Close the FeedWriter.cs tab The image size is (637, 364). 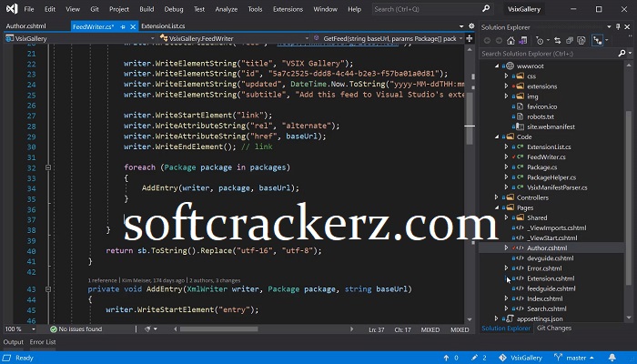pyautogui.click(x=133, y=26)
